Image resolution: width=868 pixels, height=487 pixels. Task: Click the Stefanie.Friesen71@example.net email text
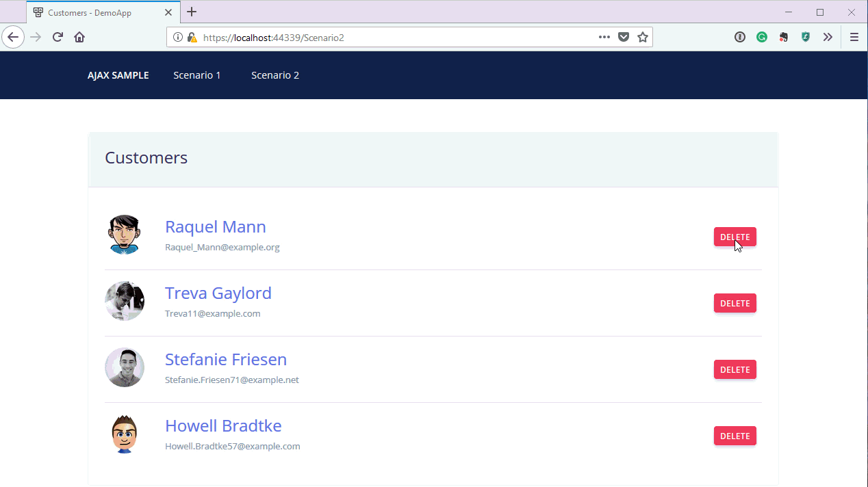point(232,380)
